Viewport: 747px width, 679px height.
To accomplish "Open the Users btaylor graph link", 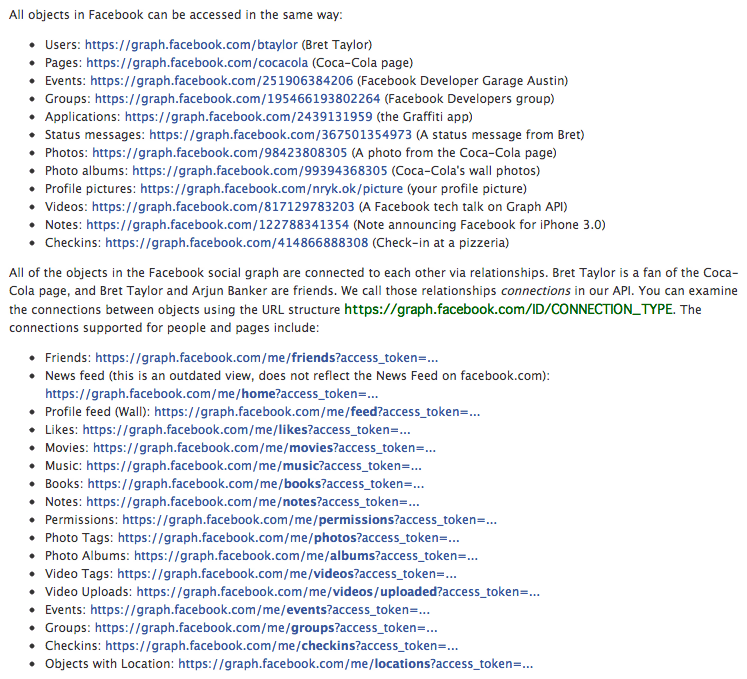I will tap(191, 45).
